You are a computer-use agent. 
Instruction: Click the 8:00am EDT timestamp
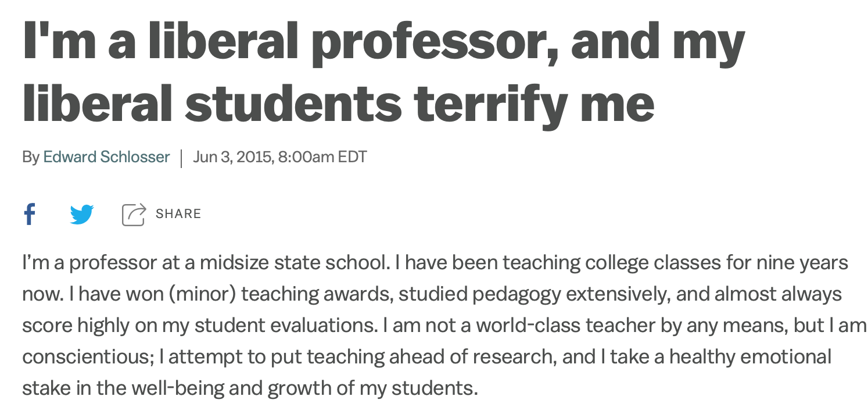[x=323, y=157]
